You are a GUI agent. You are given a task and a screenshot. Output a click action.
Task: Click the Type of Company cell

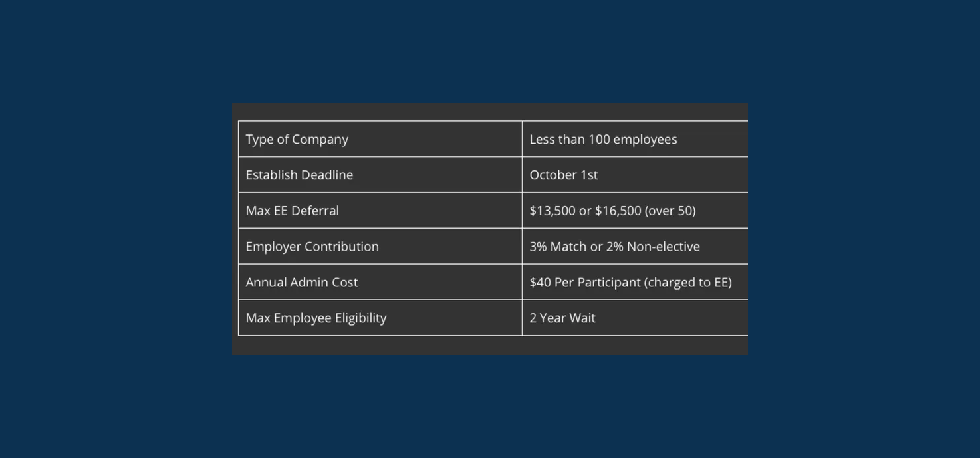pyautogui.click(x=297, y=140)
